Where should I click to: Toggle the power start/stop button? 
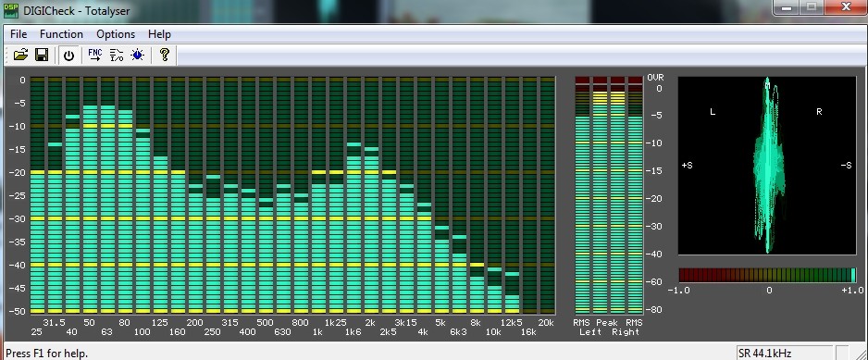[x=68, y=56]
